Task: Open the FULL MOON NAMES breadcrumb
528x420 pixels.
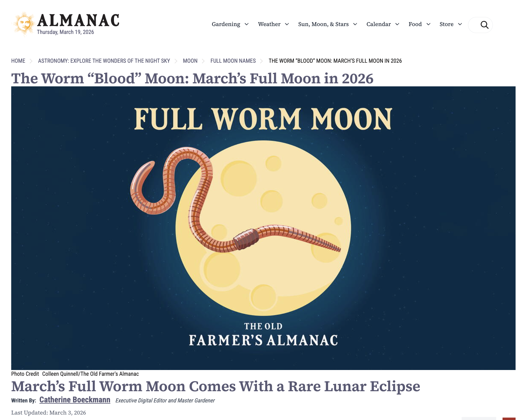Action: point(233,61)
